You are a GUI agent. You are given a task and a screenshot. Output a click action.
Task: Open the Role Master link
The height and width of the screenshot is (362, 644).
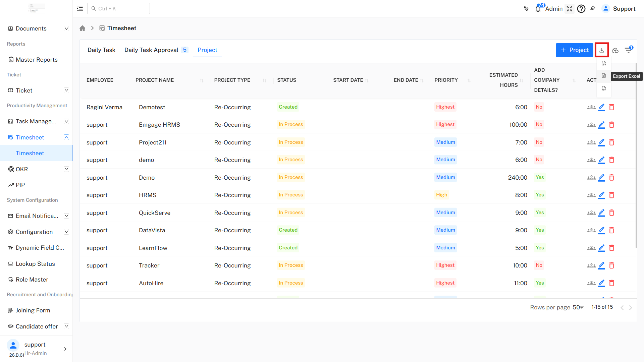pos(32,280)
